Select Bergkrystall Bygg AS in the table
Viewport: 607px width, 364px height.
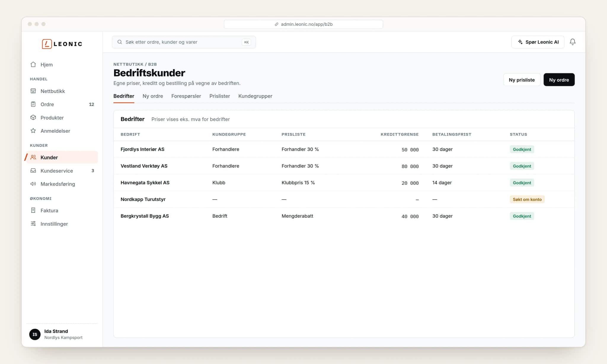pyautogui.click(x=344, y=216)
